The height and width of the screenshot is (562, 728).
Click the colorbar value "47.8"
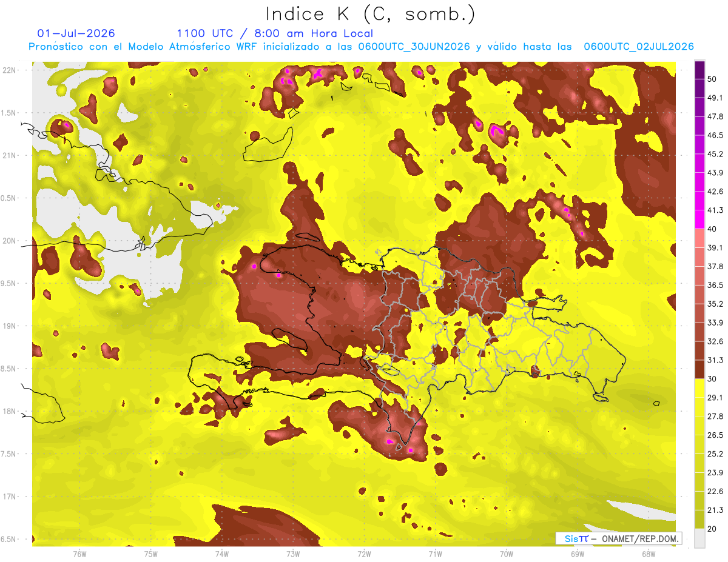coord(715,116)
